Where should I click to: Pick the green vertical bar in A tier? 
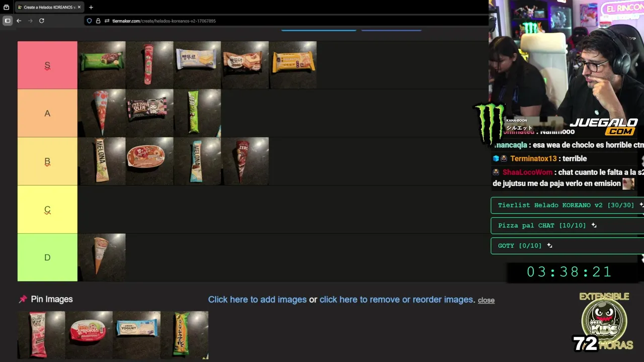point(197,113)
